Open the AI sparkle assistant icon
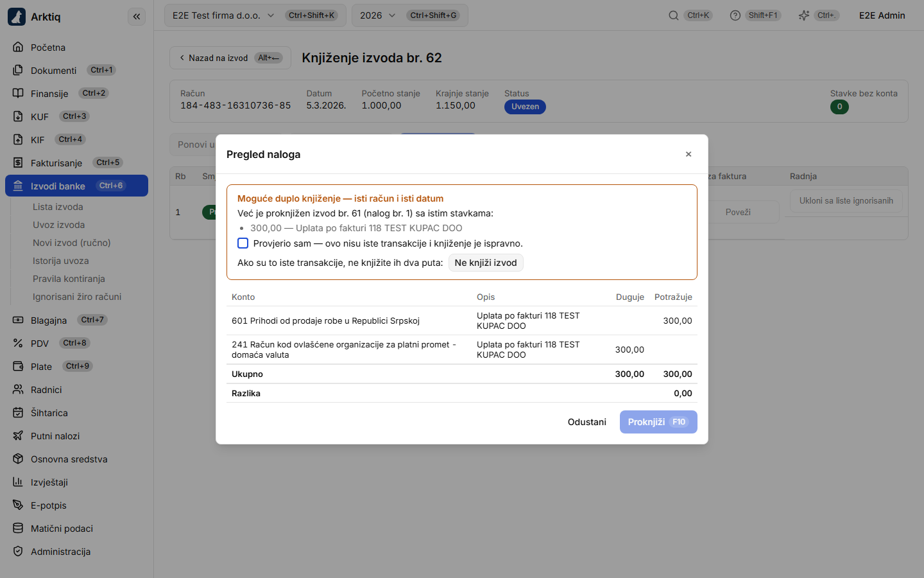 pyautogui.click(x=804, y=15)
